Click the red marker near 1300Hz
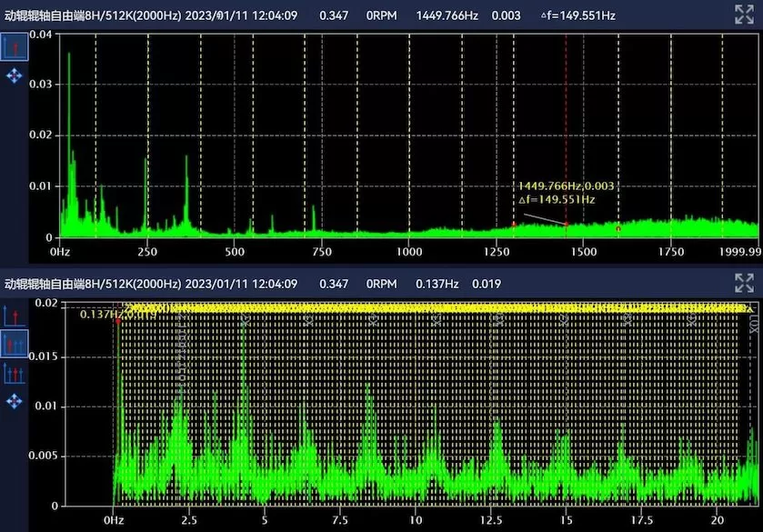Viewport: 763px width, 532px height. tap(514, 224)
